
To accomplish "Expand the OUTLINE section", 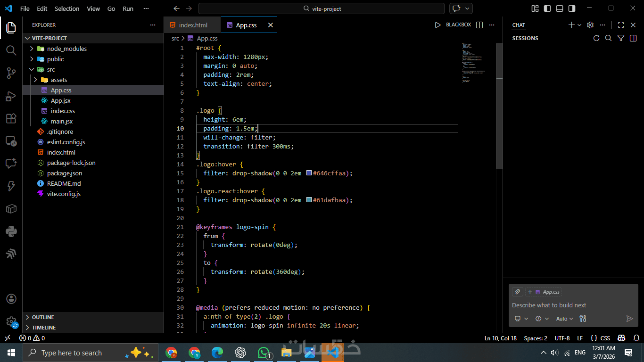I will [43, 317].
